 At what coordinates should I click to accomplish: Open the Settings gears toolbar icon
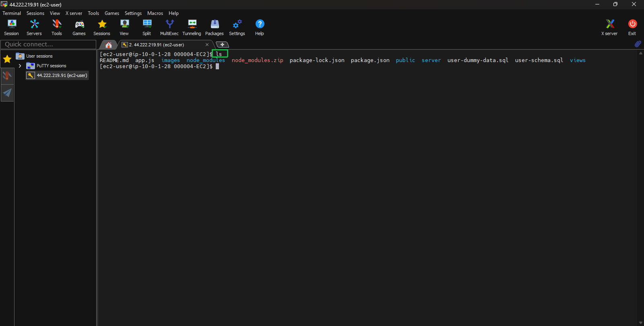click(237, 27)
